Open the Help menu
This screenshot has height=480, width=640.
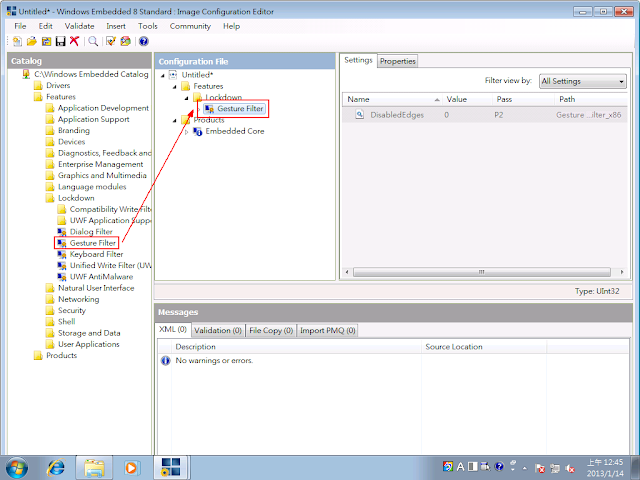click(231, 26)
